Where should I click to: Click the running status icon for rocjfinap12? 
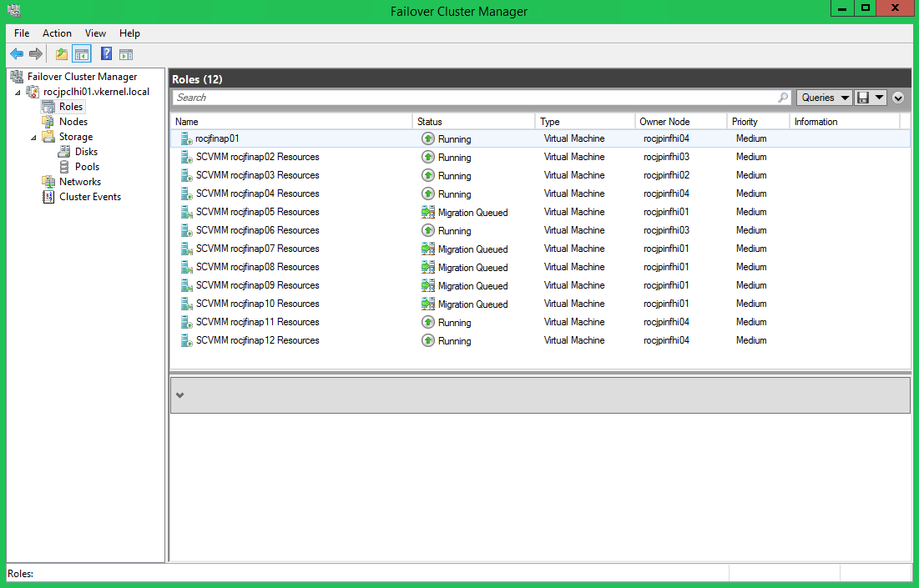coord(428,340)
